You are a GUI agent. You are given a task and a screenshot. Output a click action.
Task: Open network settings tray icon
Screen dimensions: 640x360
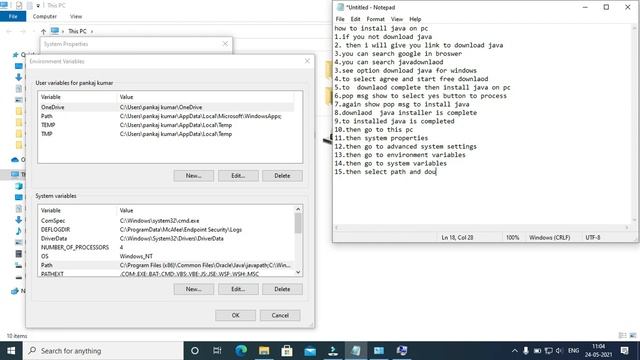tap(549, 351)
